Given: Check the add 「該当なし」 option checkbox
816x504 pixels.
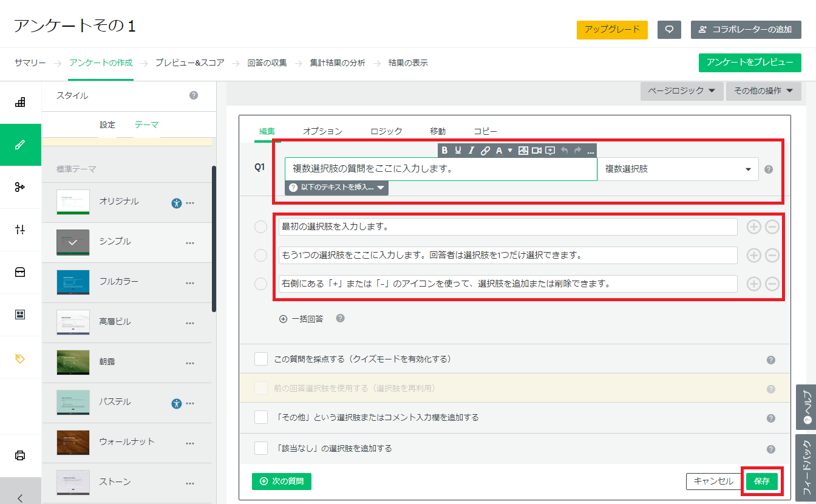Looking at the screenshot, I should (x=261, y=448).
